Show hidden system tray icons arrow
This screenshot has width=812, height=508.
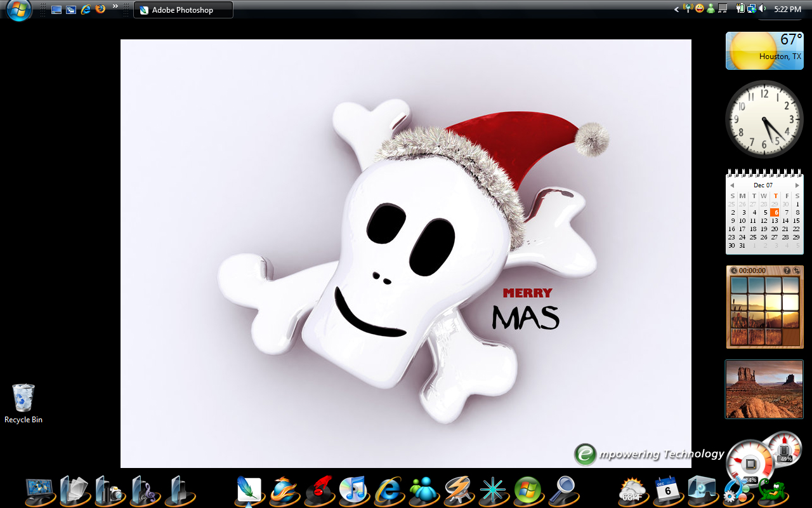[x=676, y=10]
